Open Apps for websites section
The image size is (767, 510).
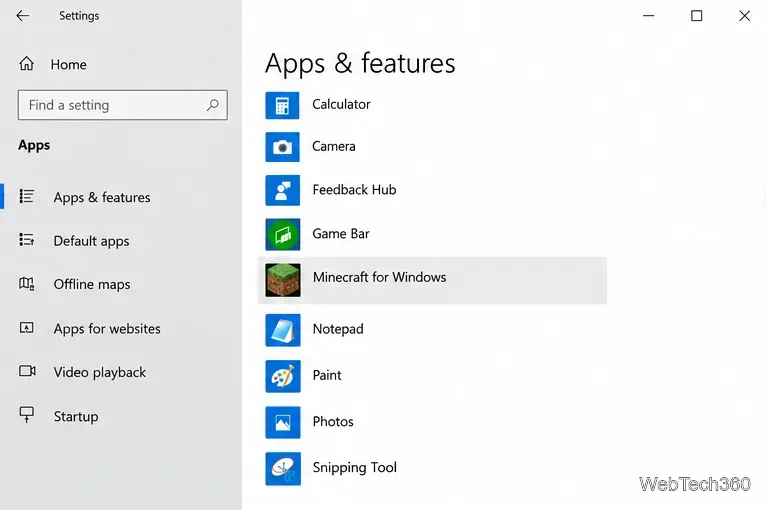pyautogui.click(x=107, y=329)
